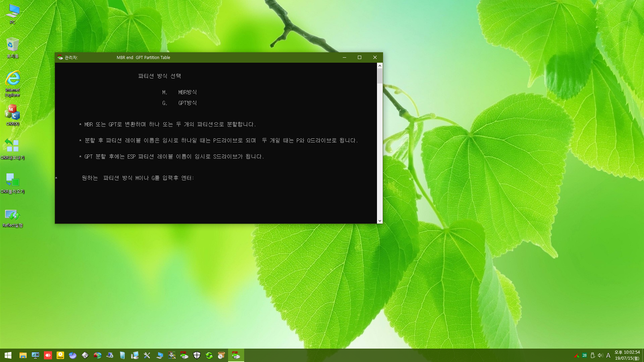Open the PC desktop icon
This screenshot has height=362, width=644.
coord(12,14)
